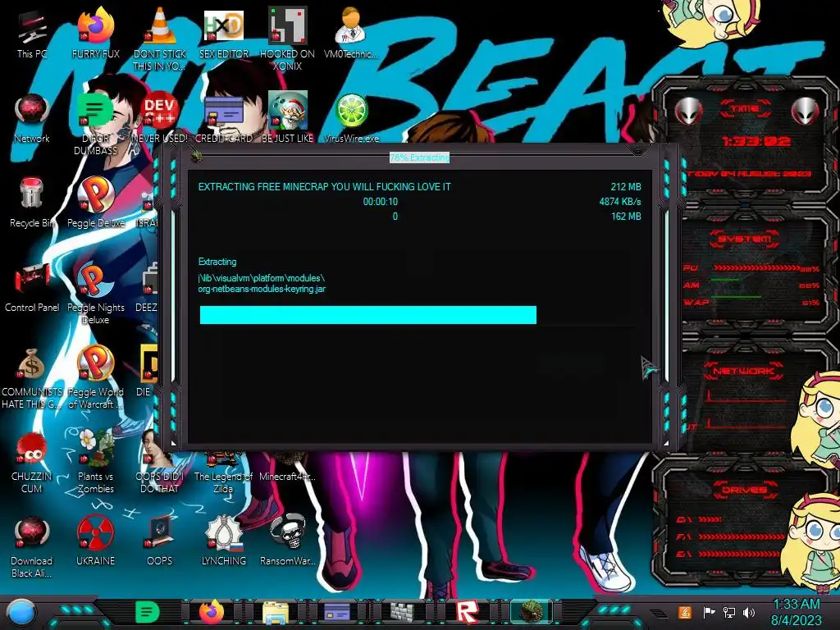
Task: Open the VM0Technic desktop icon
Action: [x=351, y=32]
